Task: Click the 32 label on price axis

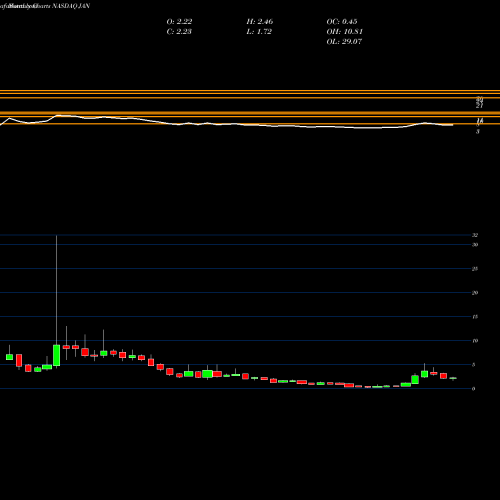Action: 475,235
